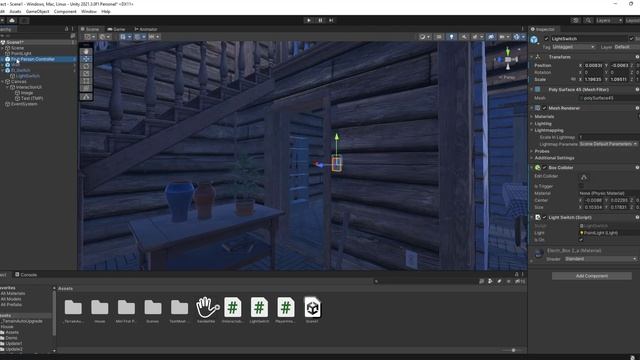Toggle 2D view button in scene toolbar

439,37
